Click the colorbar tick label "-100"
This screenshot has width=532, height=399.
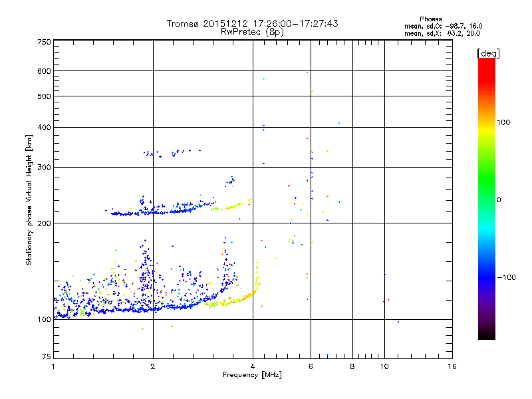pos(507,277)
